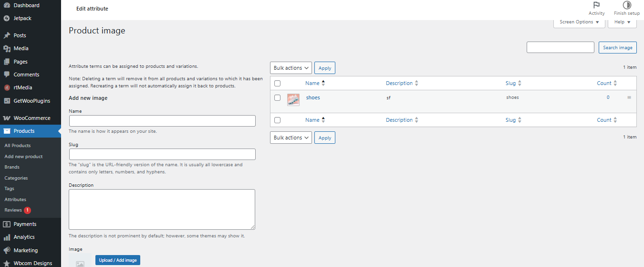Open Jetpack from the sidebar icon
This screenshot has height=267, width=644.
coord(7,18)
